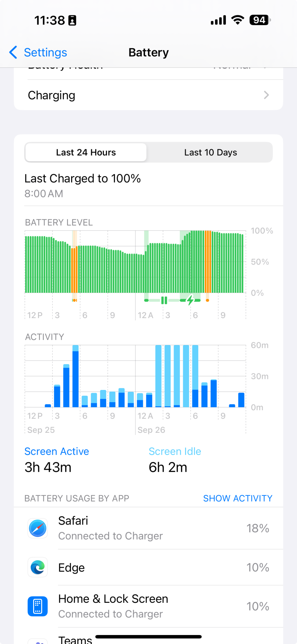The image size is (297, 644).
Task: Select Last 24 Hours segment
Action: (86, 152)
